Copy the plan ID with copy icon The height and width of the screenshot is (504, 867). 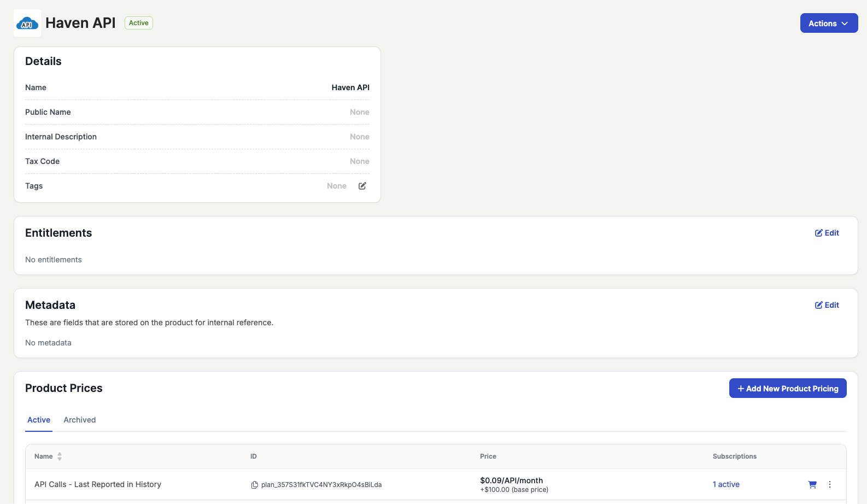coord(254,485)
